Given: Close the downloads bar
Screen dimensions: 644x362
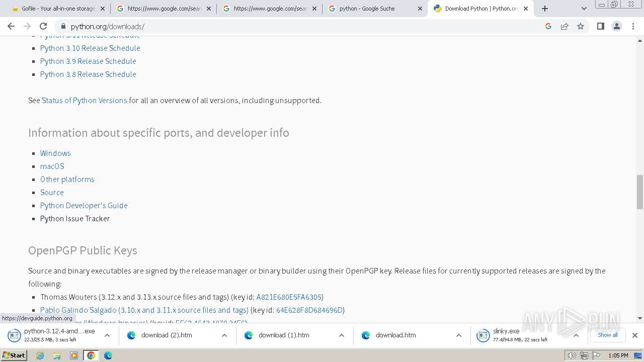Looking at the screenshot, I should click(x=635, y=335).
